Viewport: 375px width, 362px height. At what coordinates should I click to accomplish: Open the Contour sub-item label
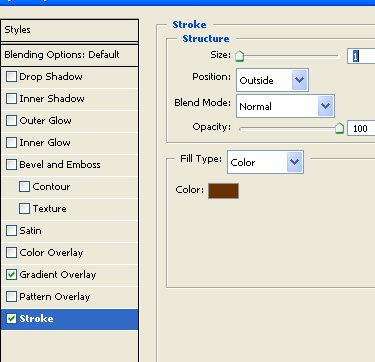pyautogui.click(x=51, y=187)
